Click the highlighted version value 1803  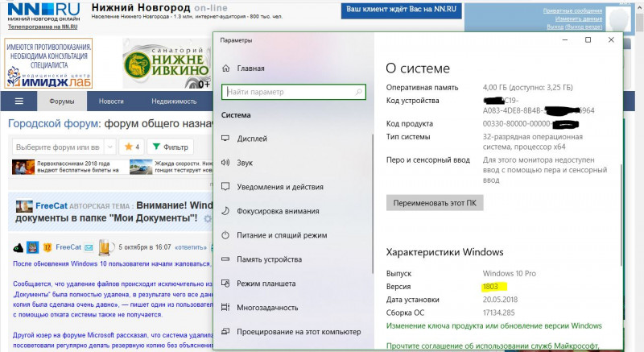[x=491, y=286]
